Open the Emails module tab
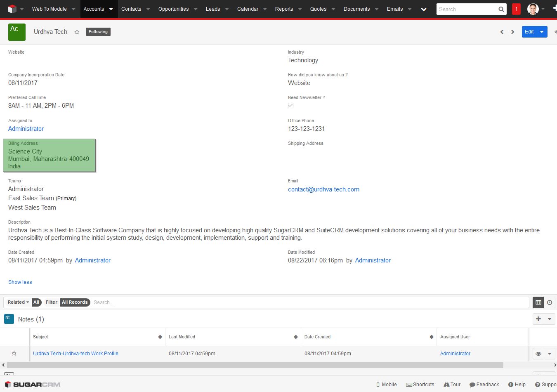557x392 pixels. tap(395, 9)
